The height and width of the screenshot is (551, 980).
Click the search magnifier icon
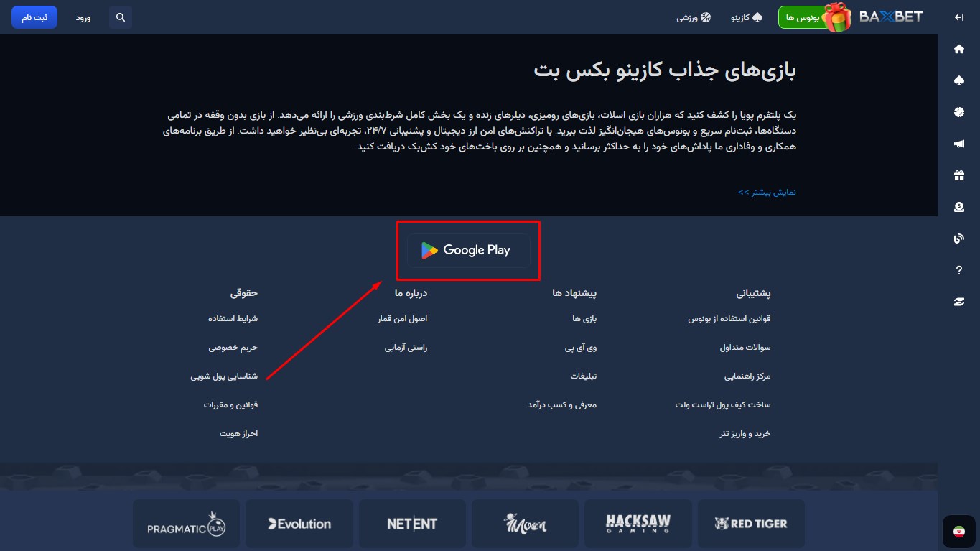(x=121, y=17)
